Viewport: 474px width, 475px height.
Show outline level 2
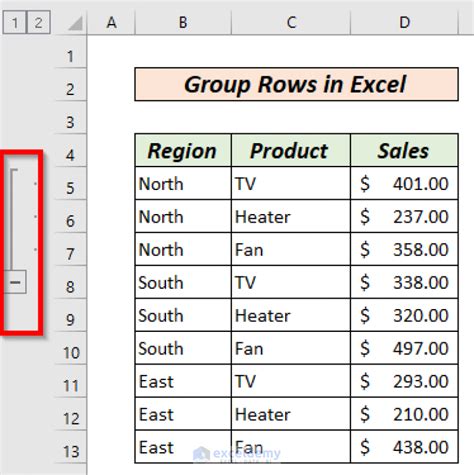click(39, 22)
